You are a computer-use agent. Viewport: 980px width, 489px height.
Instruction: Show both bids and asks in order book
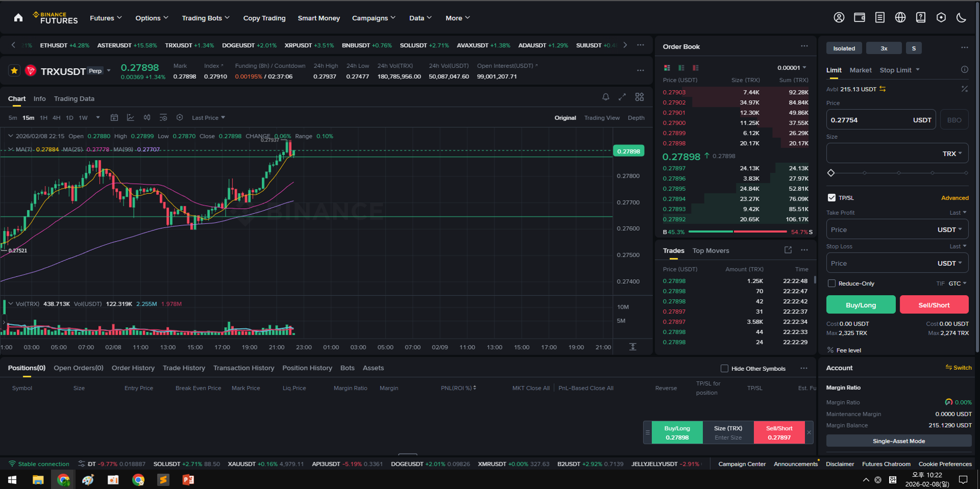coord(667,68)
